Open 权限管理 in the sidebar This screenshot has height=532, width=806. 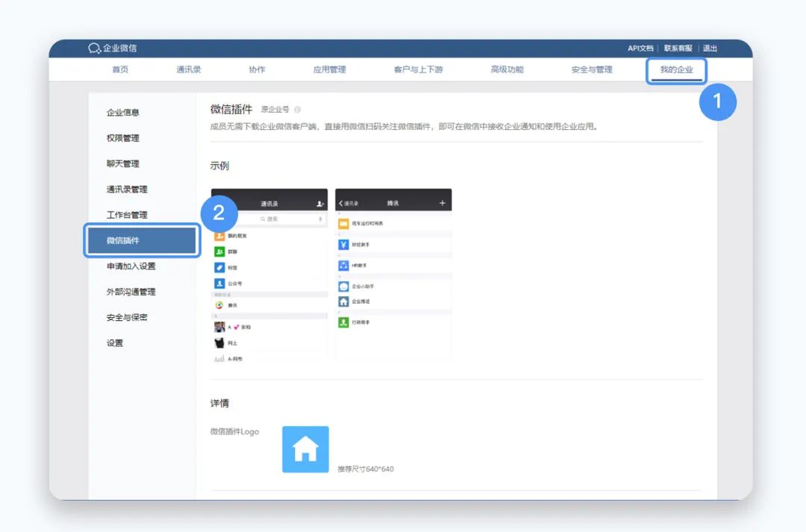123,138
